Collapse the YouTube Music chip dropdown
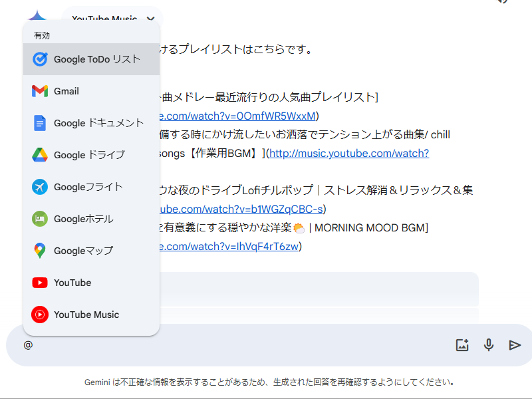532x399 pixels. 150,19
